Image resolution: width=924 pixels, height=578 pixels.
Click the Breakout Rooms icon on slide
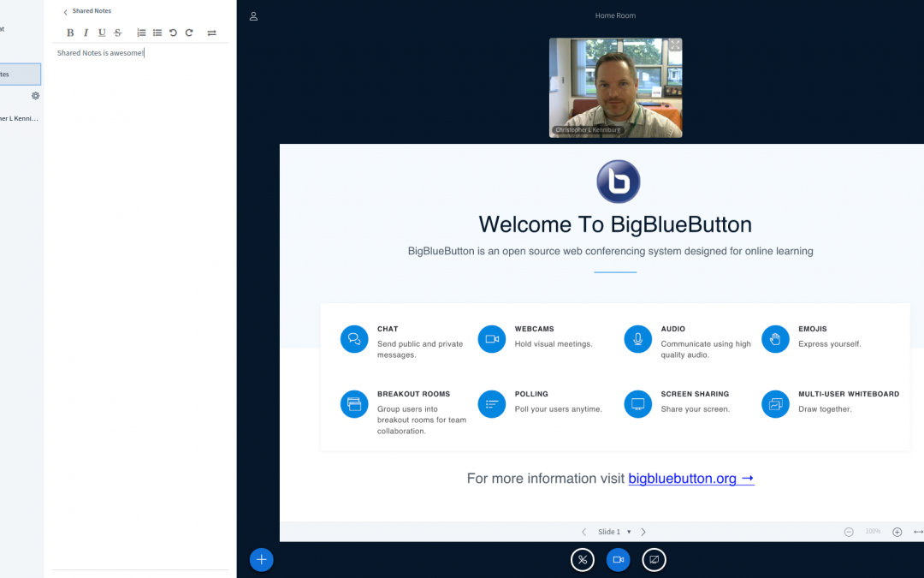[x=354, y=404]
